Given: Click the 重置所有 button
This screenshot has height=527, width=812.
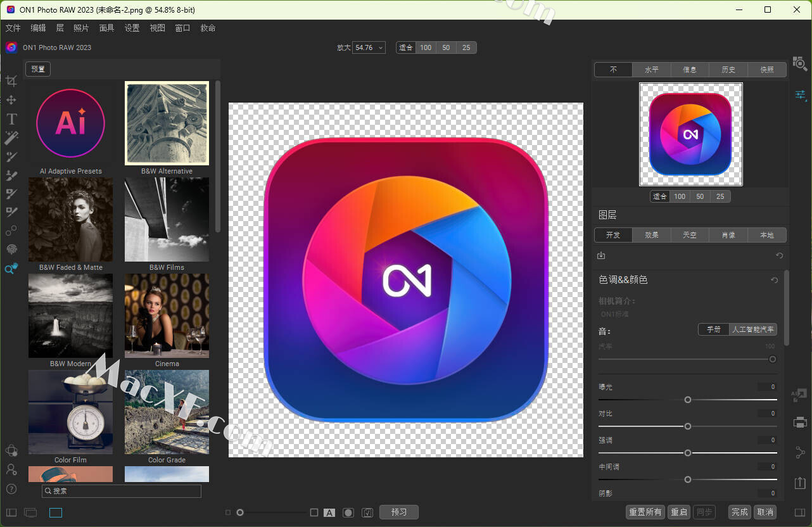Looking at the screenshot, I should point(645,512).
